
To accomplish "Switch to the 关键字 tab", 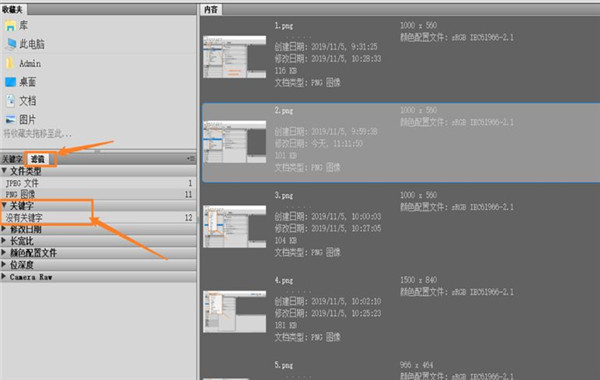I will (x=12, y=159).
